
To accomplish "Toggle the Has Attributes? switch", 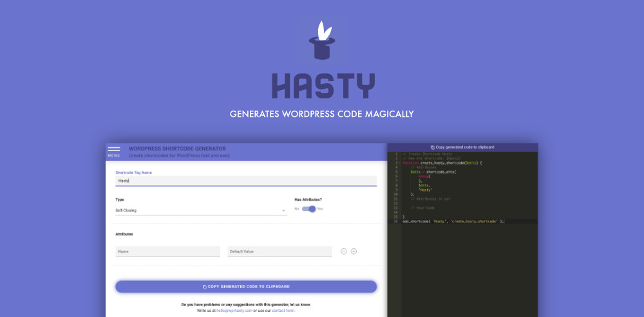I will 309,209.
